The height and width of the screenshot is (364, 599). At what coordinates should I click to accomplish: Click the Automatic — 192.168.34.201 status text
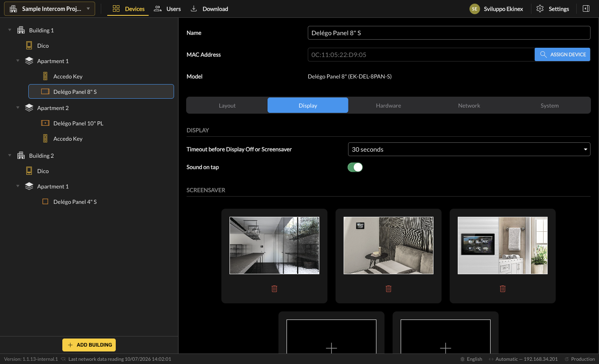(x=527, y=359)
